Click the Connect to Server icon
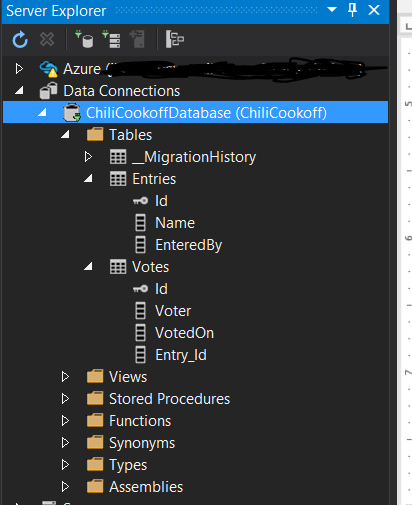 click(x=111, y=39)
